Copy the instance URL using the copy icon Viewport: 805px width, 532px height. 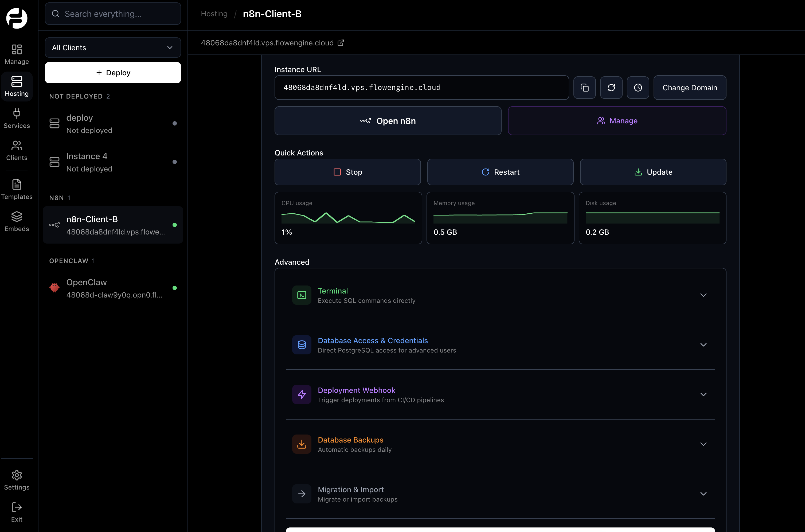[x=584, y=88]
